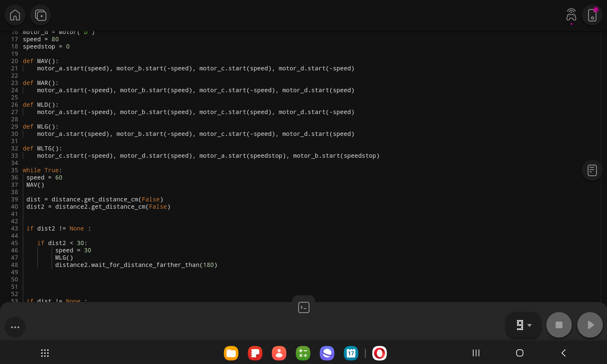Stop the running program
This screenshot has width=607, height=364.
tap(559, 325)
